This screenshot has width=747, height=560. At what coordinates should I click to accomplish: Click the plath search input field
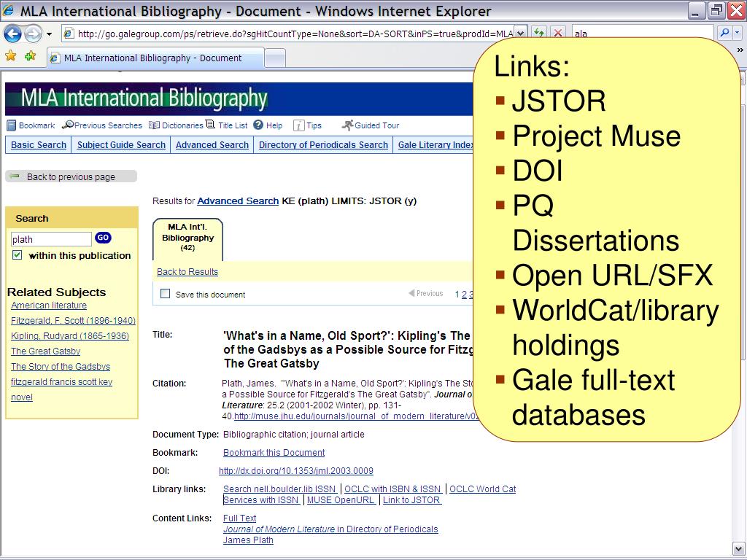coord(51,239)
